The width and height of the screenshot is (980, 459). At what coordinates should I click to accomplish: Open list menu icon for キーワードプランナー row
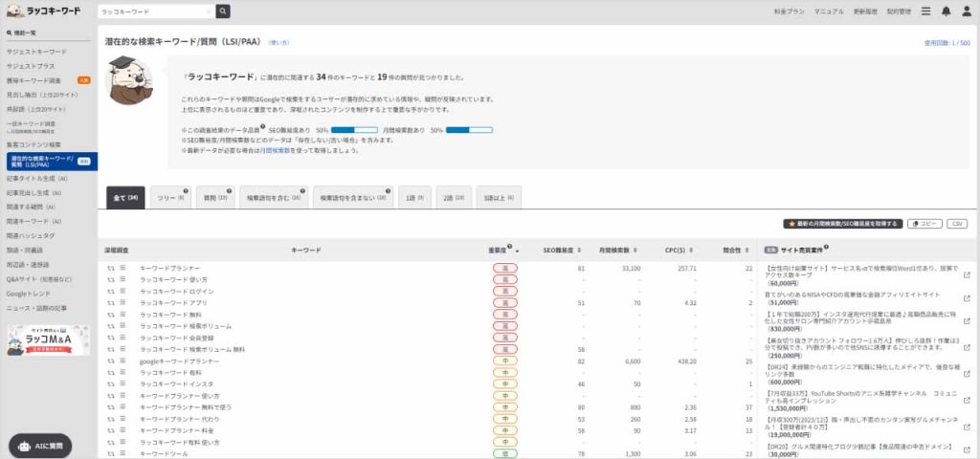122,268
